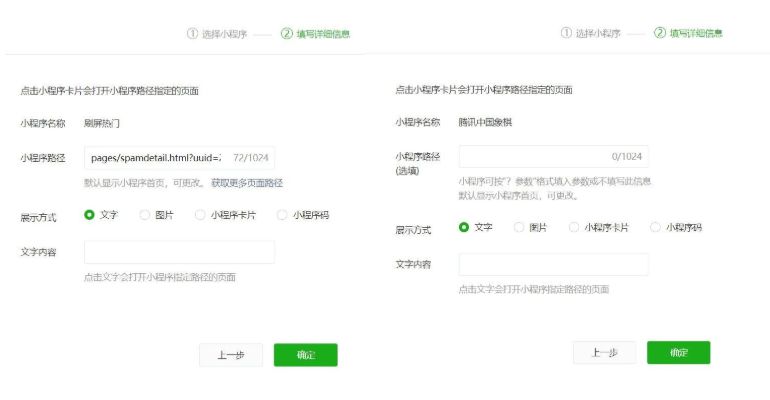The height and width of the screenshot is (400, 770).
Task: Pick 小程序卡片 radio in 腾讯中国象棋 panel
Action: (574, 227)
